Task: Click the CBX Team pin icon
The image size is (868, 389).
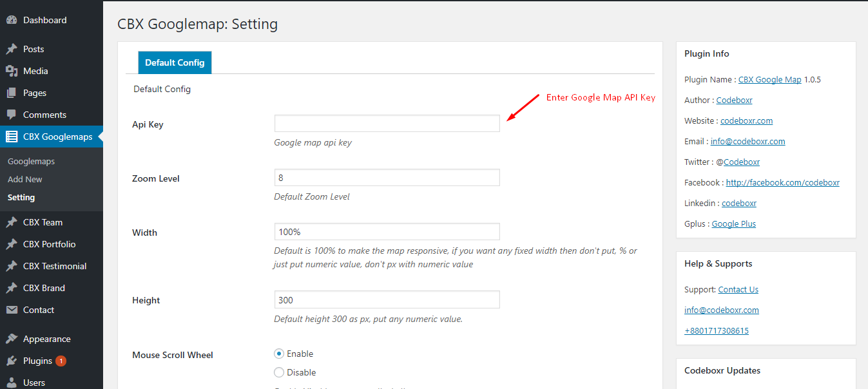Action: tap(12, 222)
